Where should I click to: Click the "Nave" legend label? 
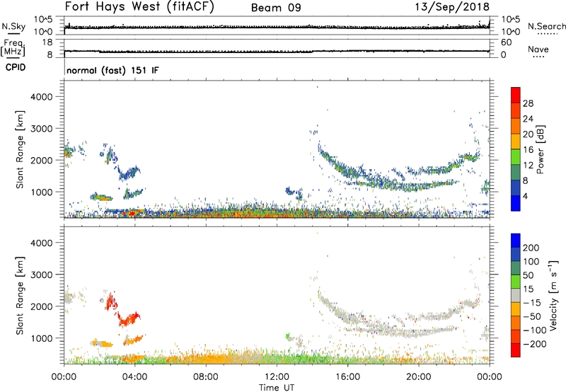(538, 50)
